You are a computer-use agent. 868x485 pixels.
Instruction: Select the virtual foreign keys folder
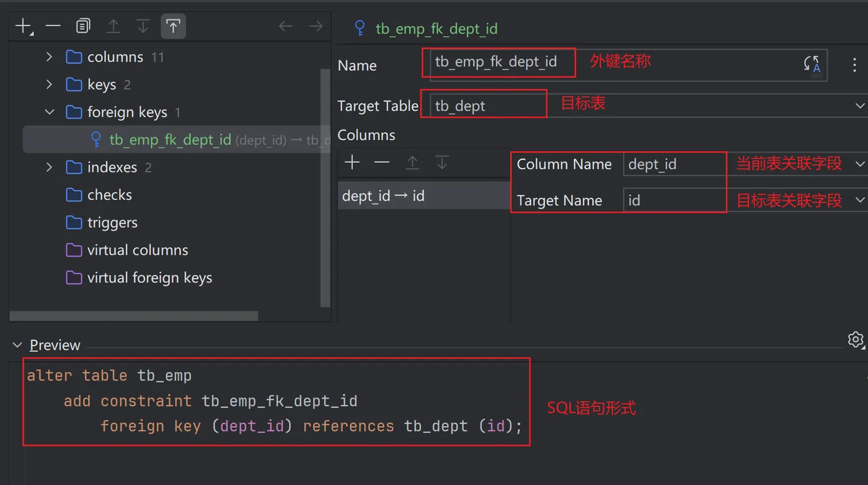[x=149, y=278]
